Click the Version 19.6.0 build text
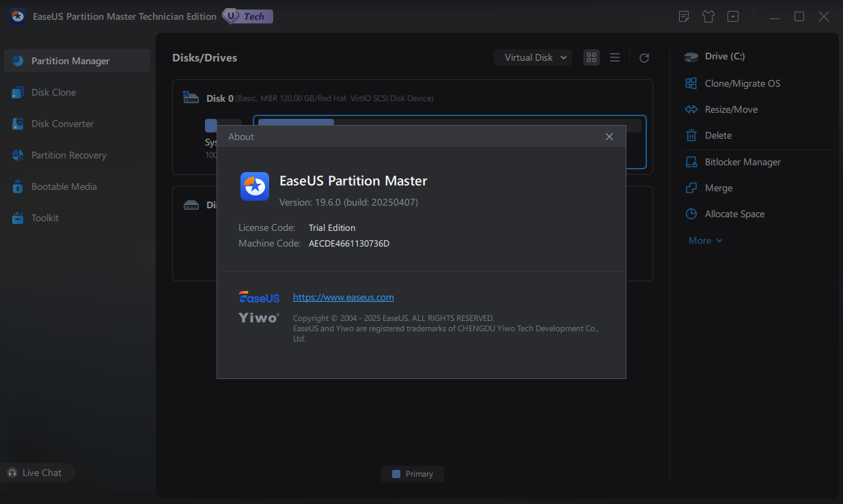The image size is (843, 504). point(349,202)
